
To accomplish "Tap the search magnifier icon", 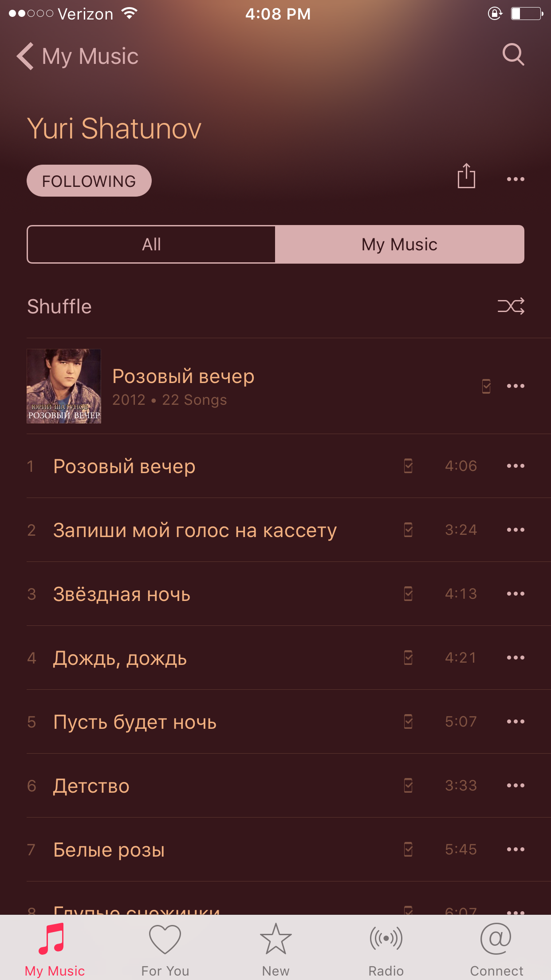I will tap(513, 55).
